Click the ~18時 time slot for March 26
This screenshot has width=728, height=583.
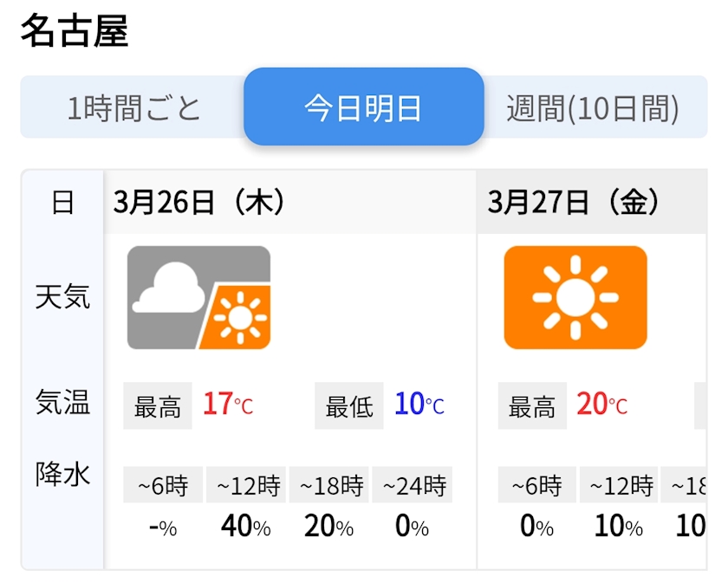coord(329,485)
